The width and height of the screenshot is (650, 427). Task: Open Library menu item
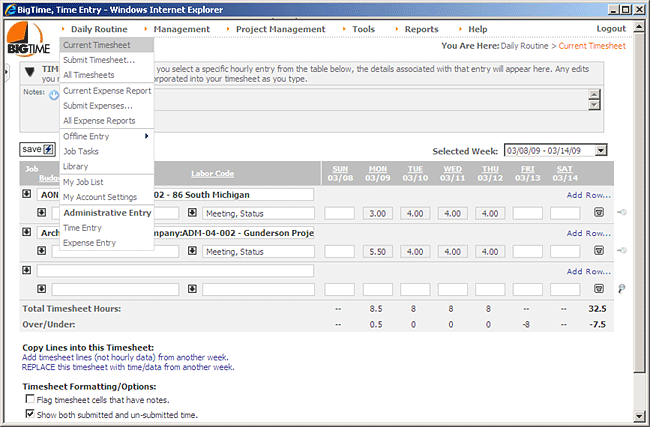pos(107,166)
